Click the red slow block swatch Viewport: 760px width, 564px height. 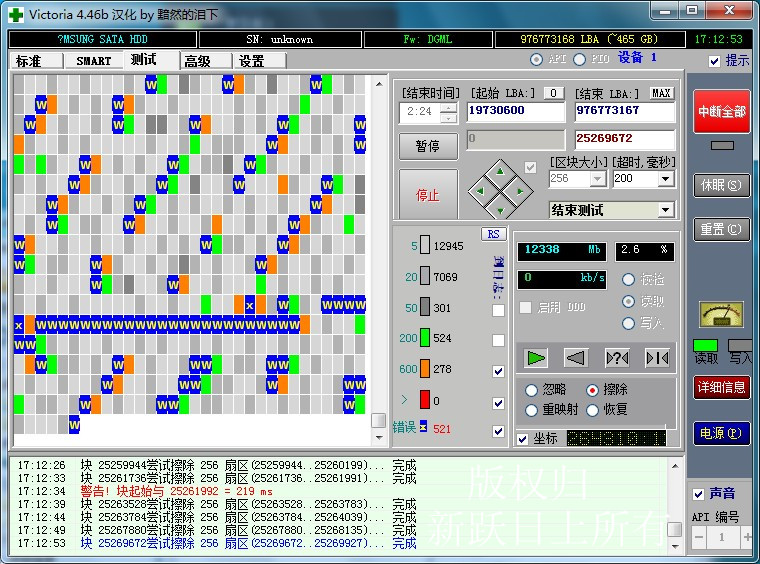coord(425,400)
